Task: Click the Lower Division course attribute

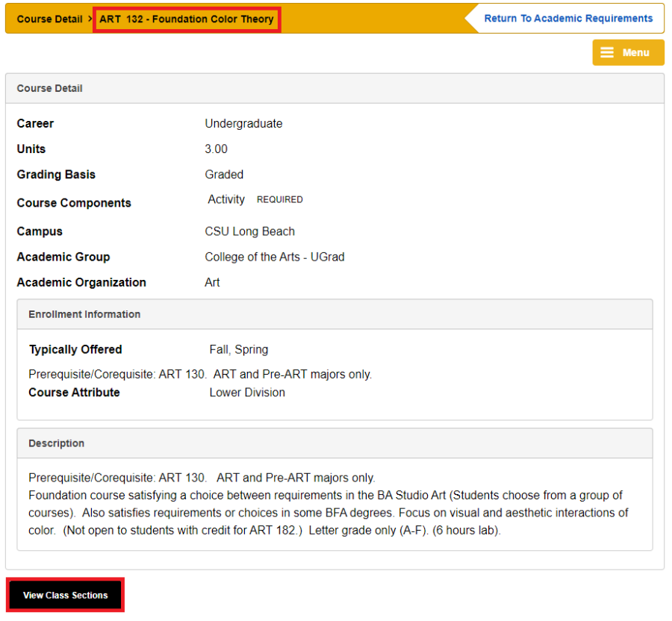Action: [x=247, y=393]
